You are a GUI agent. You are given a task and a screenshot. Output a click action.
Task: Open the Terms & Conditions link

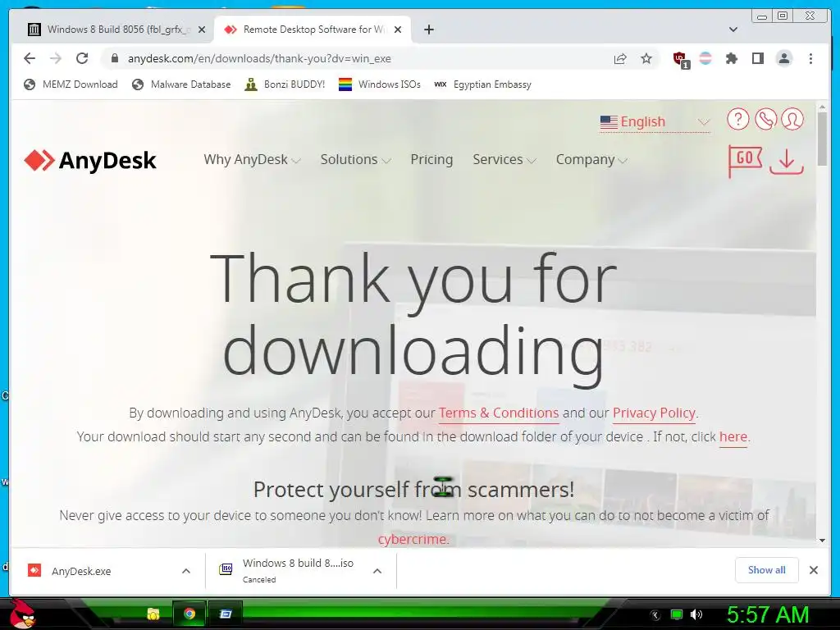pos(499,413)
